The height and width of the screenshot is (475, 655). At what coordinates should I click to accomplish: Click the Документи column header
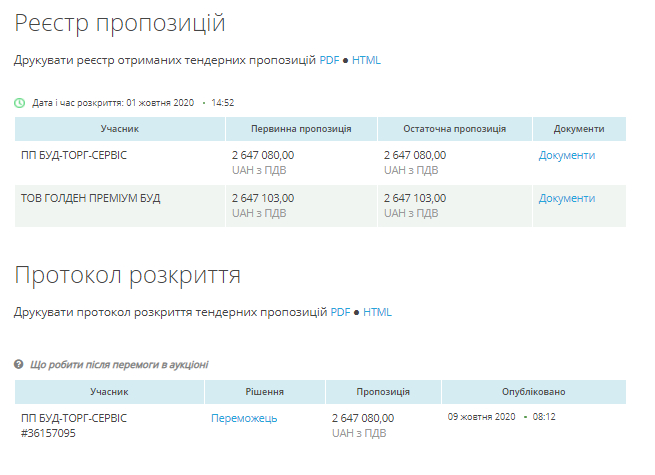tap(578, 129)
